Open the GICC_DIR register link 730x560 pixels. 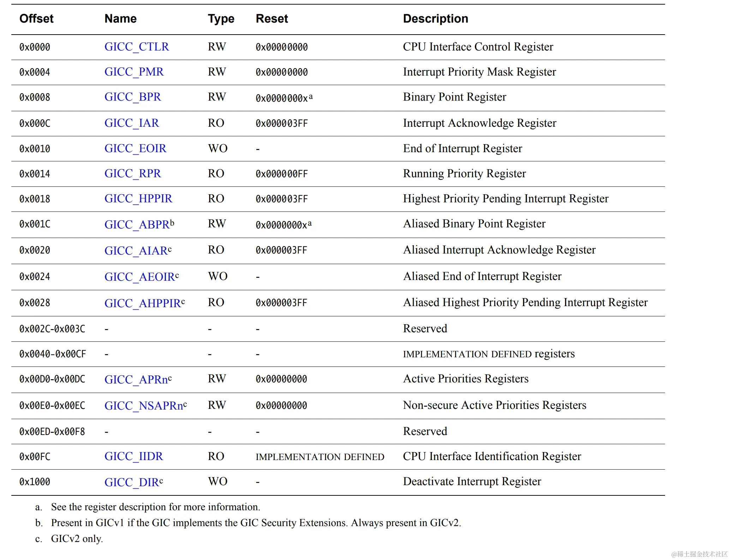(x=131, y=482)
